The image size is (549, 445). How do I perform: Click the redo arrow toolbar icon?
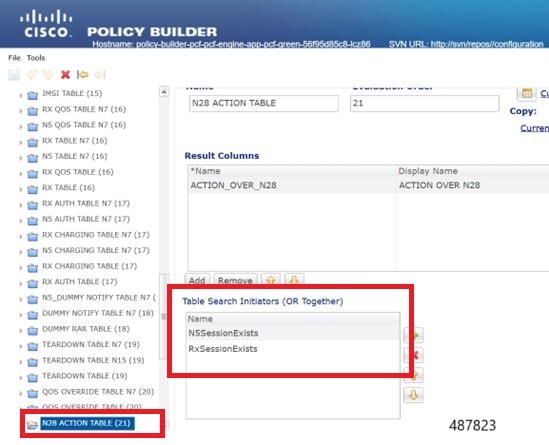[x=48, y=75]
